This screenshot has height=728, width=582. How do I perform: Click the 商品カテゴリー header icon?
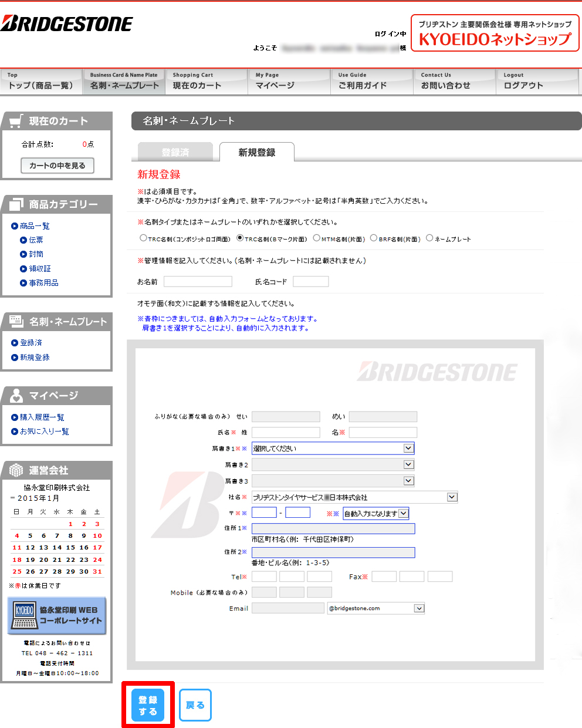click(x=16, y=204)
